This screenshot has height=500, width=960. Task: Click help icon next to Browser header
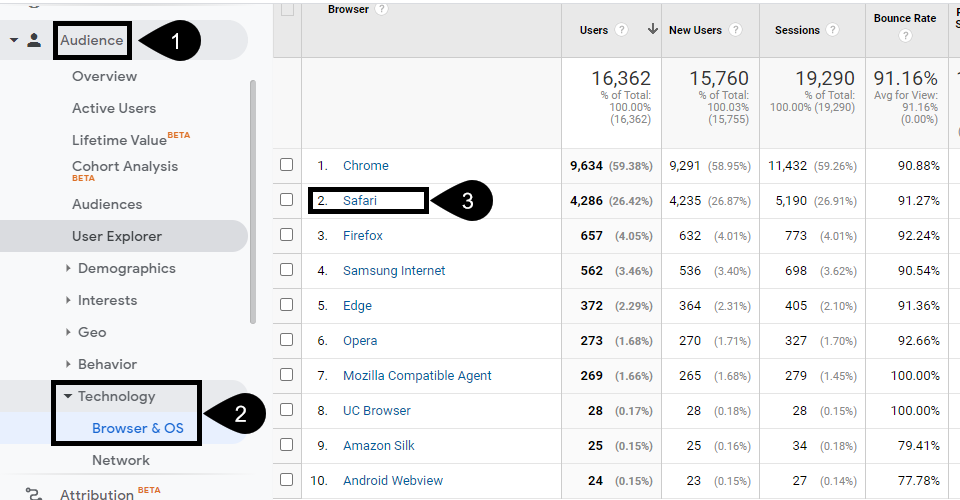coord(381,10)
